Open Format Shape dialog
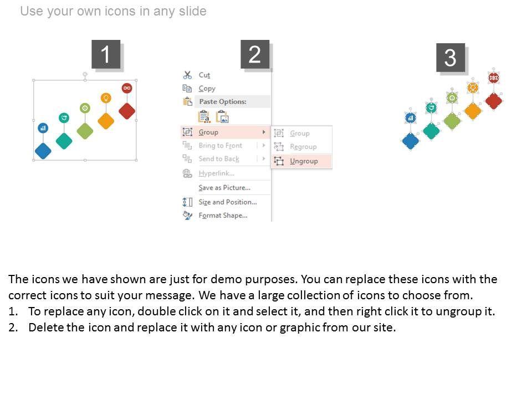This screenshot has height=399, width=532. click(223, 215)
